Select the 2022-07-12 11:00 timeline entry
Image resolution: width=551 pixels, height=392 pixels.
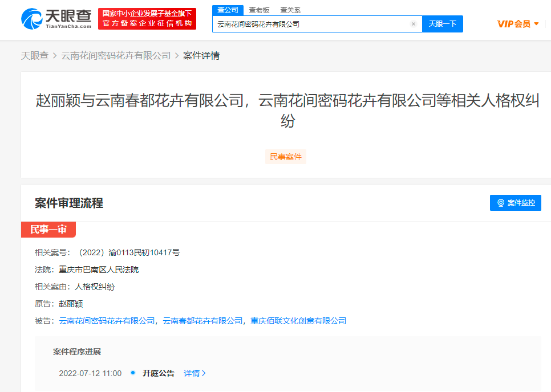[x=90, y=373]
